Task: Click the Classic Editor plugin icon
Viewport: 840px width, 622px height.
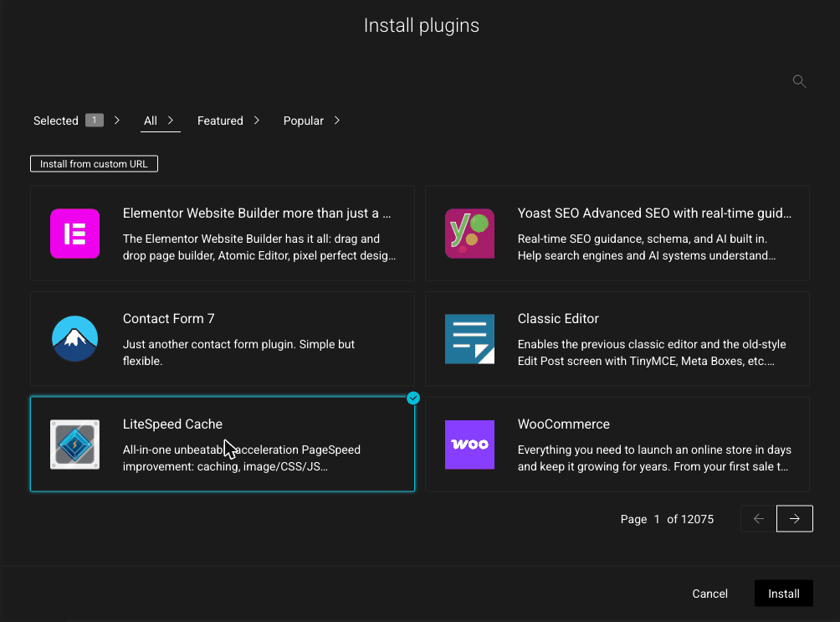Action: [x=470, y=339]
